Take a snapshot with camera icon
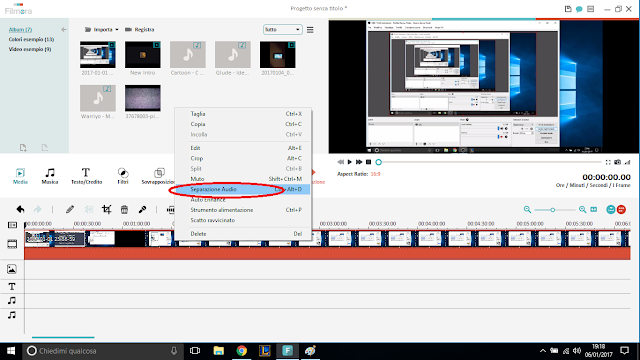Viewport: 640px width, 360px height. click(618, 162)
